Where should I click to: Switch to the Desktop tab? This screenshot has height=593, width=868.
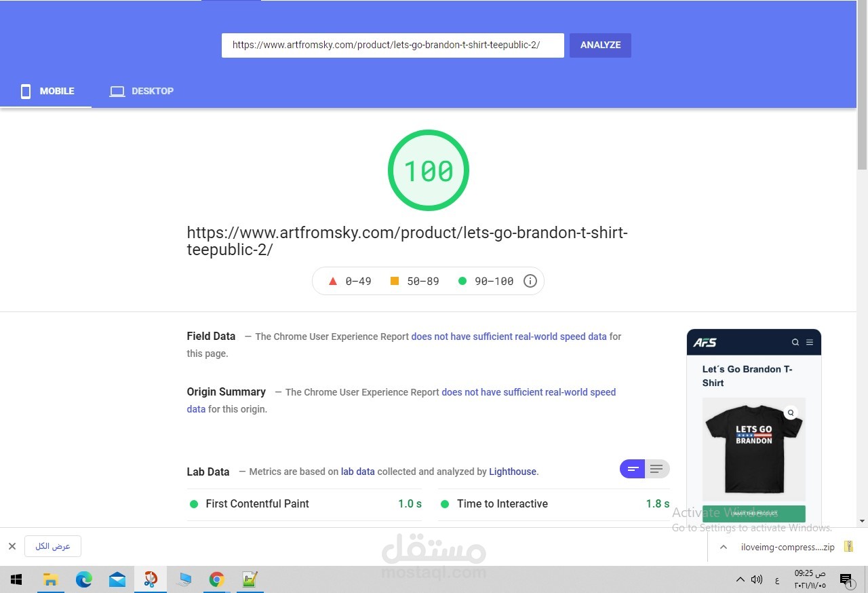142,91
